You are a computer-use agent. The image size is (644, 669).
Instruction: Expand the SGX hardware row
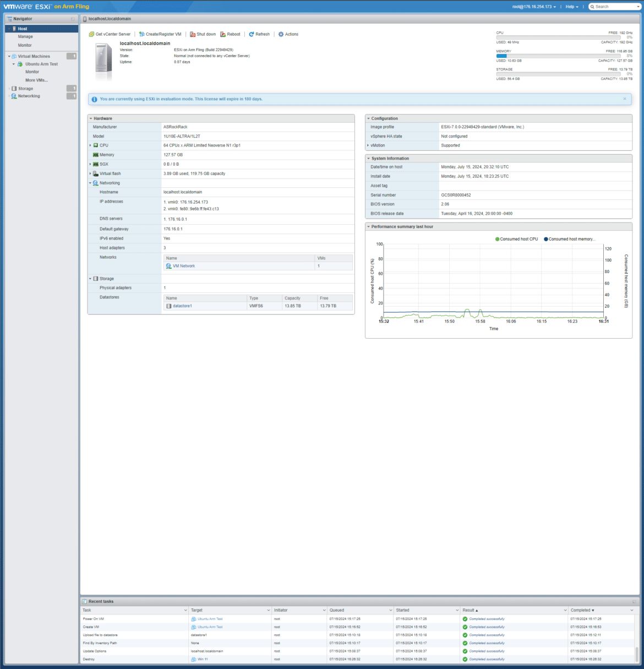[90, 164]
